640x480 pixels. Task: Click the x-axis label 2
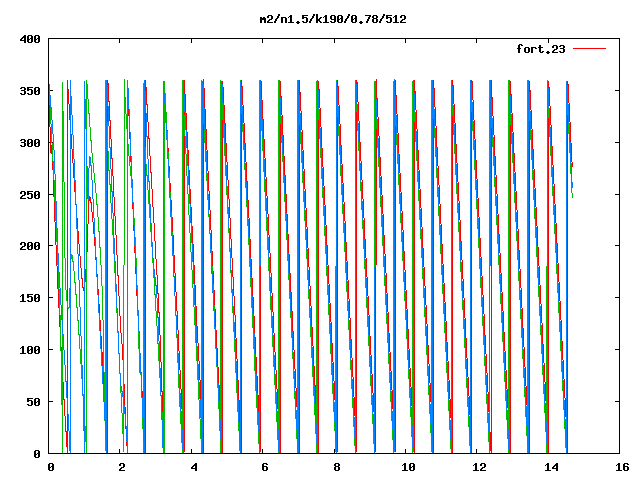point(122,467)
